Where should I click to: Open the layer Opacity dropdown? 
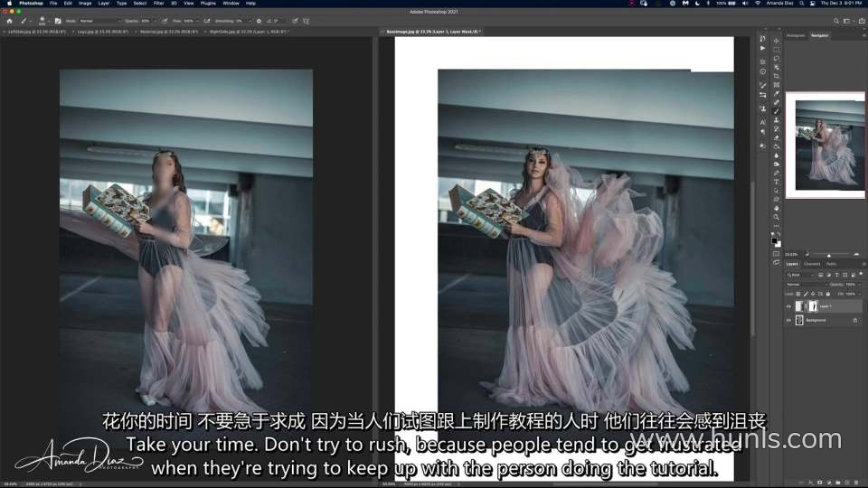coord(859,285)
